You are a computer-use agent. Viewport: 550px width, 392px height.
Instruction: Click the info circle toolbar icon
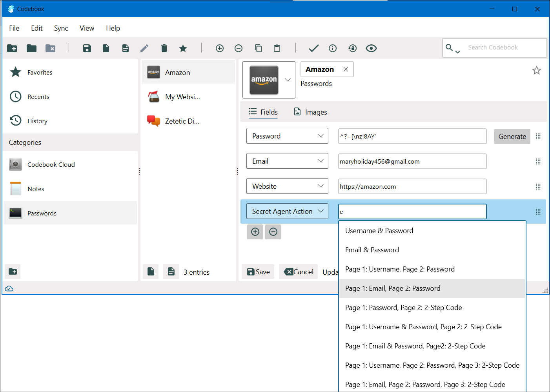tap(333, 48)
